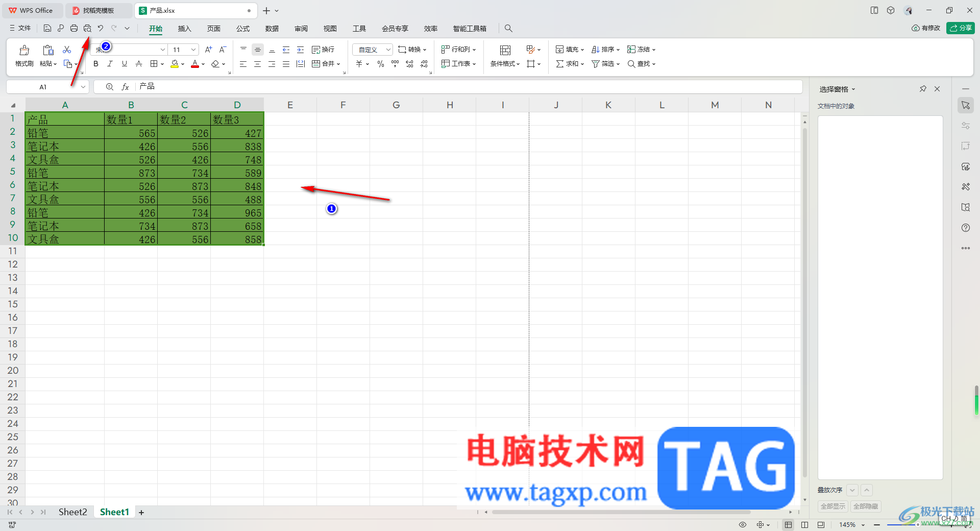980x531 pixels.
Task: Click the settings sliders icon in right sidebar
Action: pos(966,126)
